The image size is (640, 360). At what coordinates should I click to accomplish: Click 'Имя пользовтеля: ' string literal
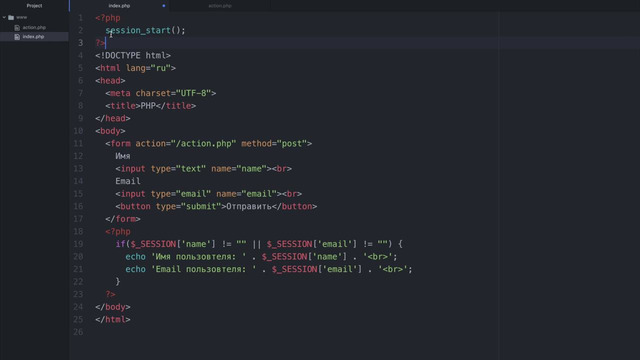click(199, 257)
